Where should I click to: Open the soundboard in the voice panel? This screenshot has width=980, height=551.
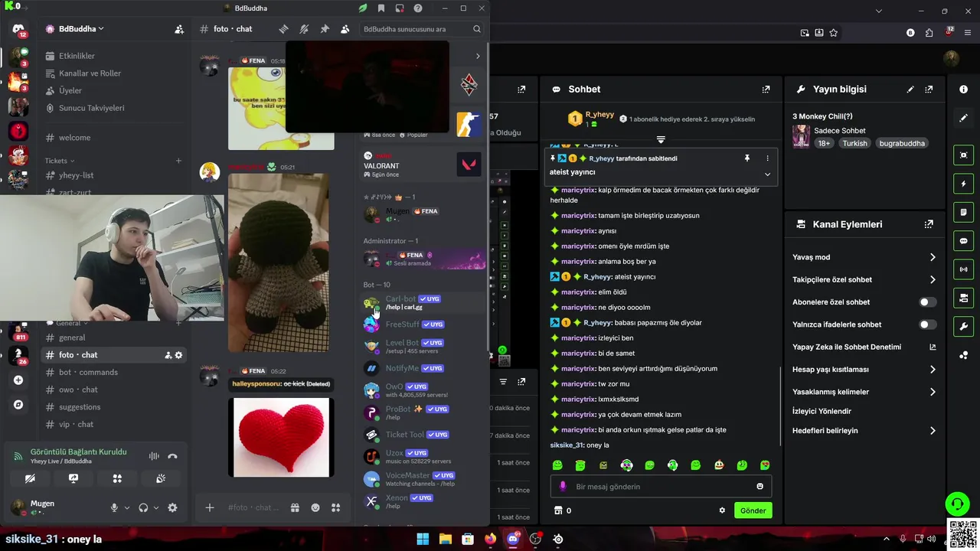[161, 478]
